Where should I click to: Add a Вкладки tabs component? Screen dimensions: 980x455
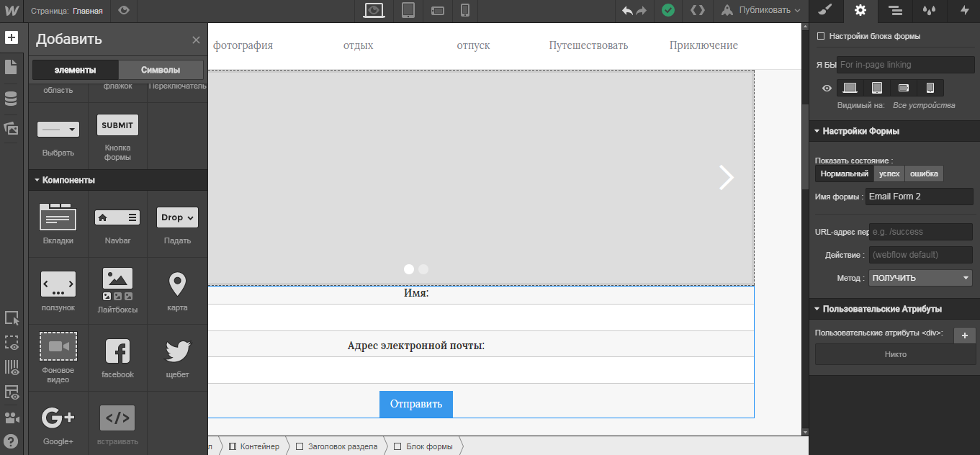click(58, 224)
